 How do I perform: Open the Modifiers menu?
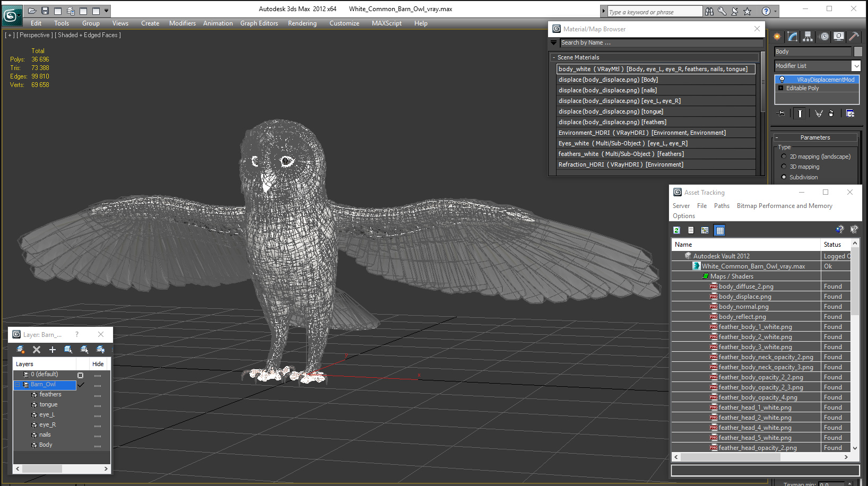183,23
